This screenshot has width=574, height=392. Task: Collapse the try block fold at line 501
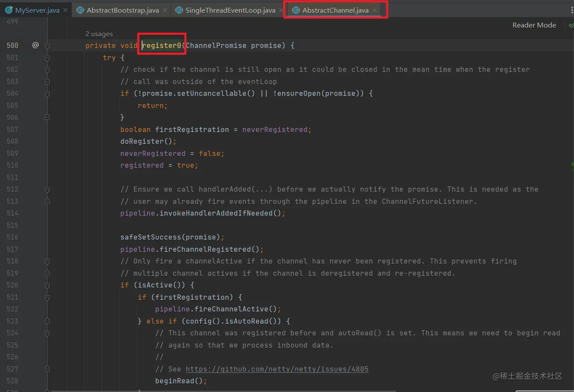(47, 57)
